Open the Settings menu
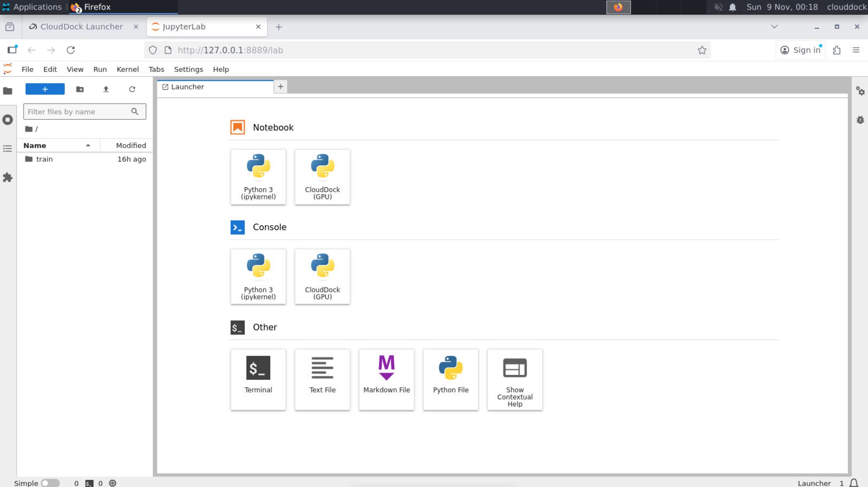Image resolution: width=868 pixels, height=487 pixels. [189, 69]
